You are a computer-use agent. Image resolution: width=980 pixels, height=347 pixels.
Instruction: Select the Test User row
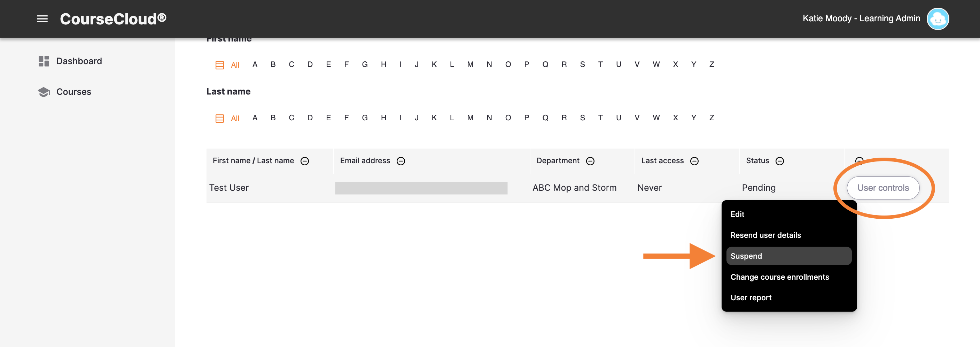click(229, 187)
